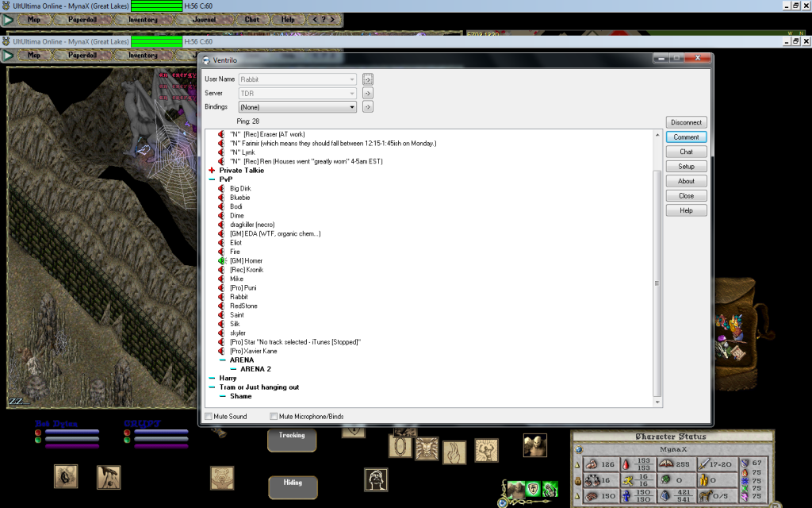
Task: Click the Comment button
Action: pyautogui.click(x=686, y=137)
